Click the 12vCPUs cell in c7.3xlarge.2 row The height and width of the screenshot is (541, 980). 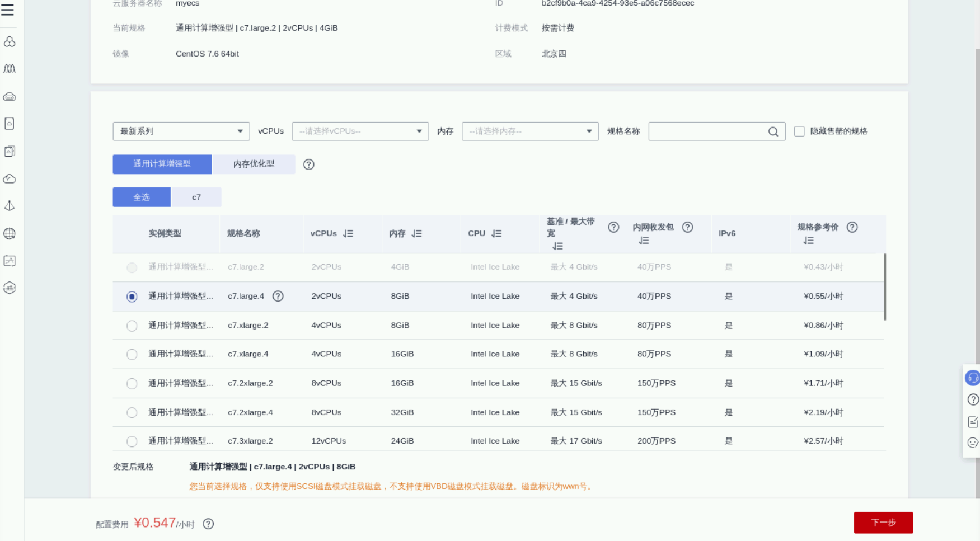tap(329, 441)
